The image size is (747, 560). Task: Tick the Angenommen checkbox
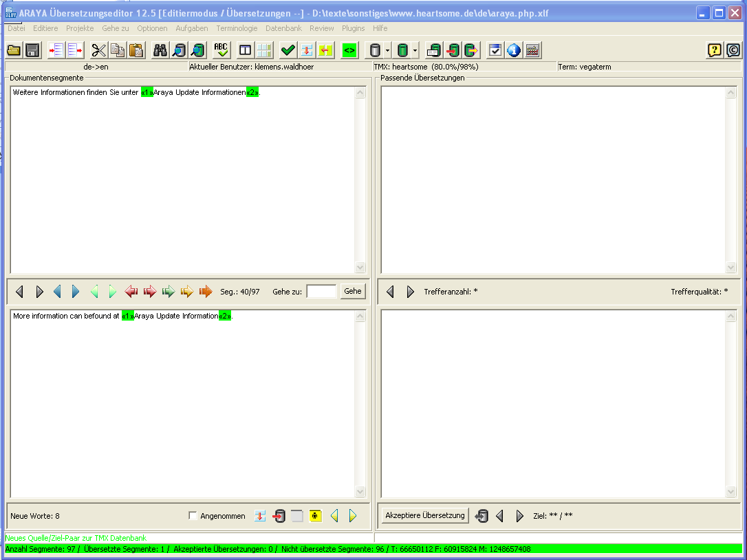pyautogui.click(x=193, y=516)
